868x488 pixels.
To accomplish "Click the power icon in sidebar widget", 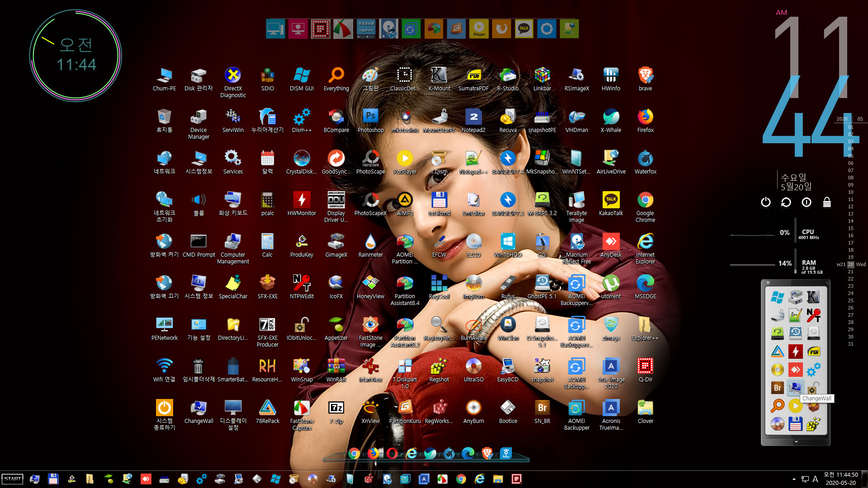I will click(765, 202).
